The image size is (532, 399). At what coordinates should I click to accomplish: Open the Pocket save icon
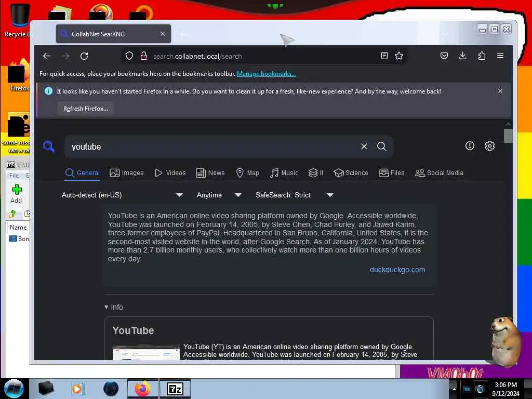click(444, 56)
